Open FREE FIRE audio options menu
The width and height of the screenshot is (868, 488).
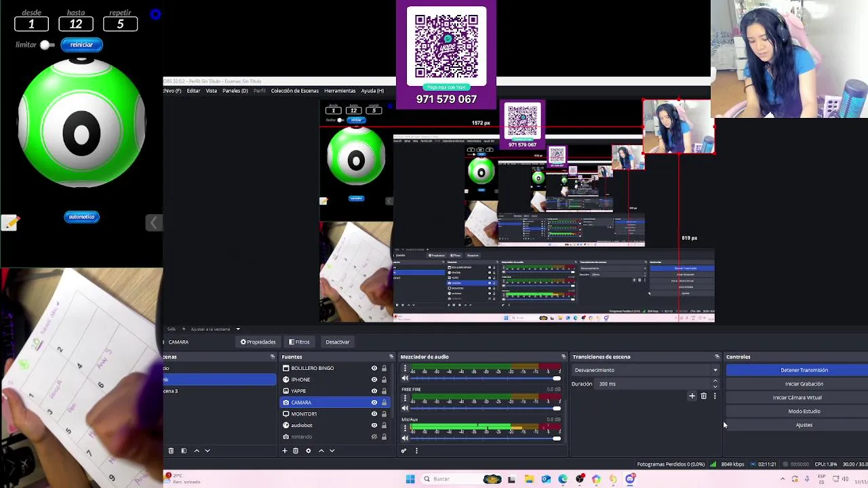click(x=405, y=399)
